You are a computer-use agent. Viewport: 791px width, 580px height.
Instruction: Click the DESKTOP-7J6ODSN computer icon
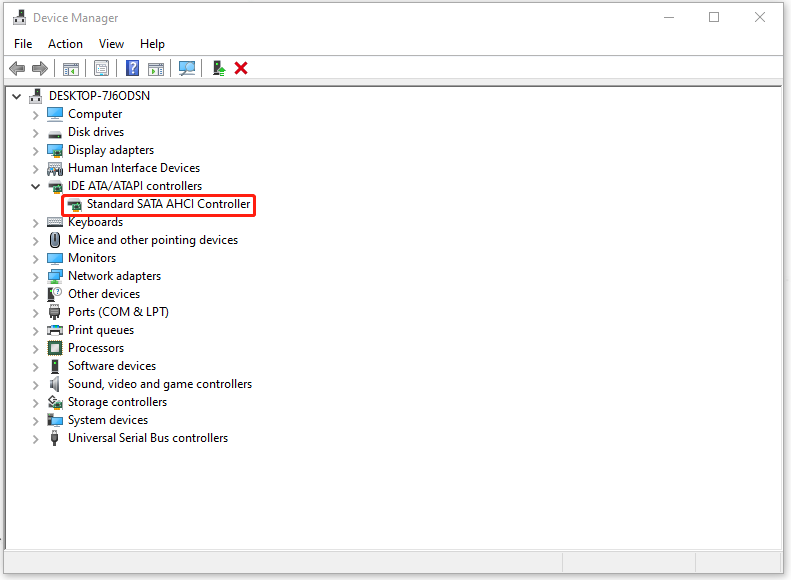click(x=36, y=96)
